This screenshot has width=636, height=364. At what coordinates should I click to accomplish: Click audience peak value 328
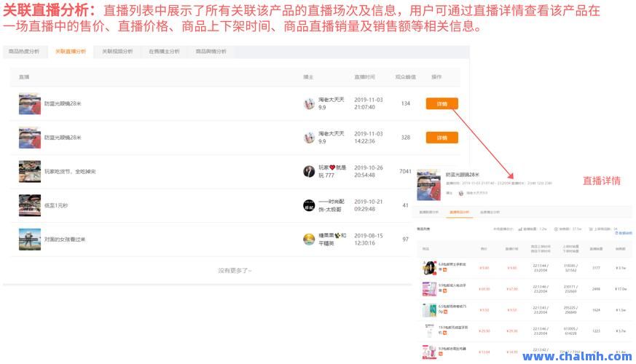click(405, 138)
